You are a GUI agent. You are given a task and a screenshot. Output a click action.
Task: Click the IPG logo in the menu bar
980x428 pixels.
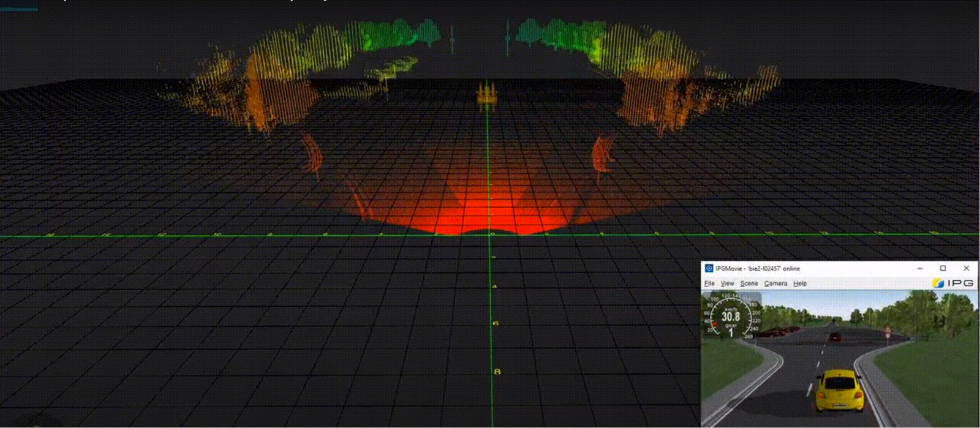(952, 283)
